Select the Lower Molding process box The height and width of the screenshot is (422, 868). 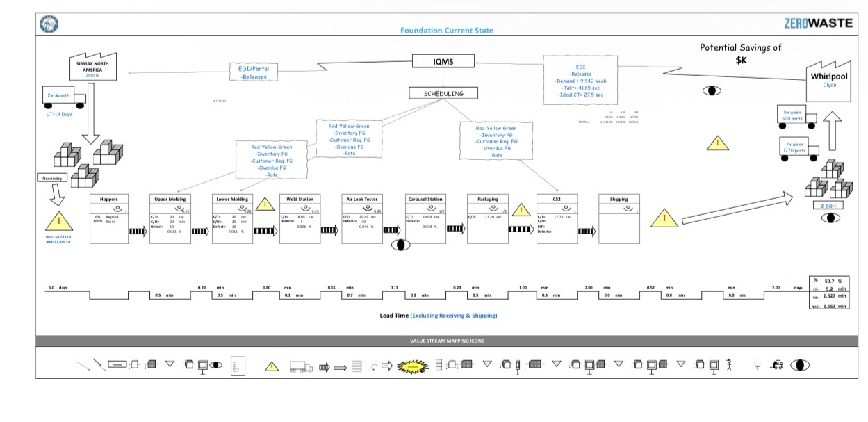click(231, 219)
